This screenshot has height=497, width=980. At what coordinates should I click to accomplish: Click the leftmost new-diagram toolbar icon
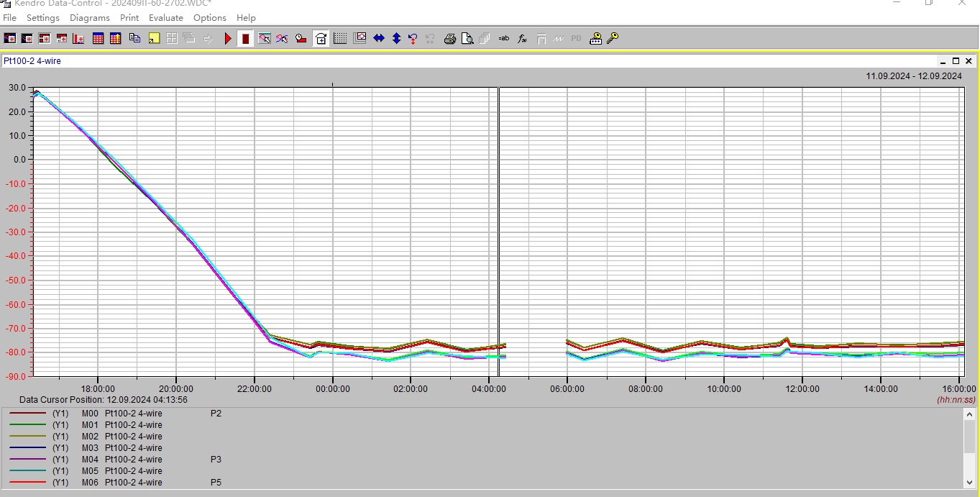point(10,39)
